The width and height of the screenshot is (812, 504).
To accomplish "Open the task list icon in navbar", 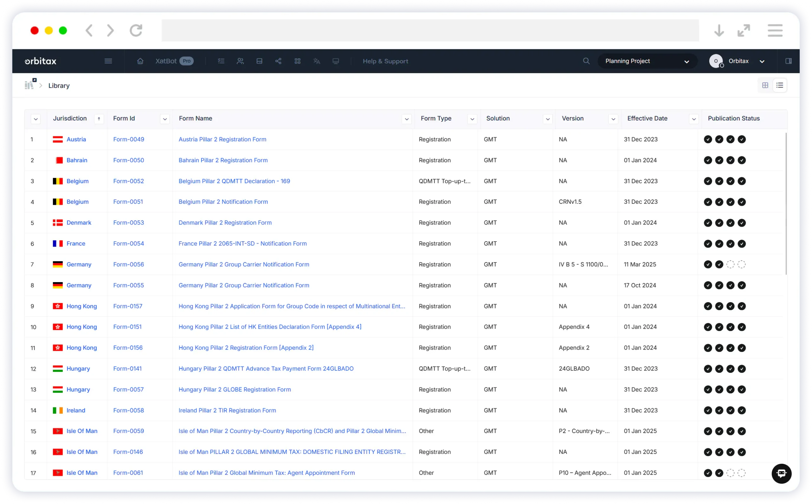I will pyautogui.click(x=221, y=61).
